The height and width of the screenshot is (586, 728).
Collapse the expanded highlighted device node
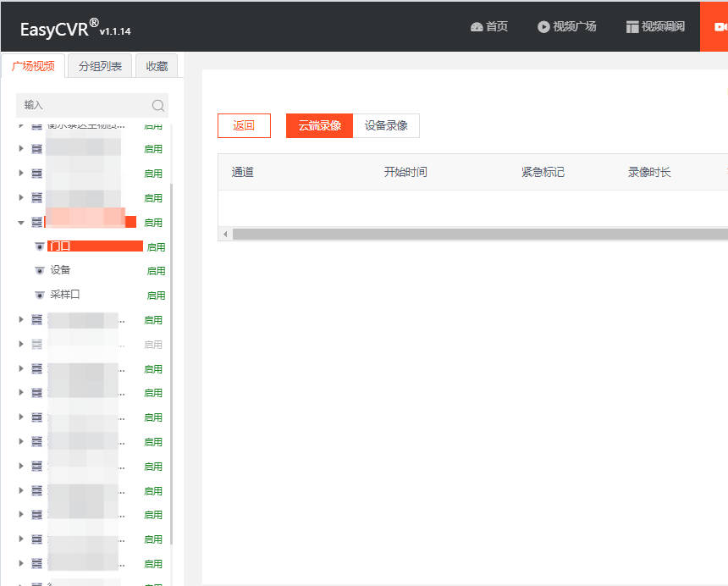tap(21, 223)
